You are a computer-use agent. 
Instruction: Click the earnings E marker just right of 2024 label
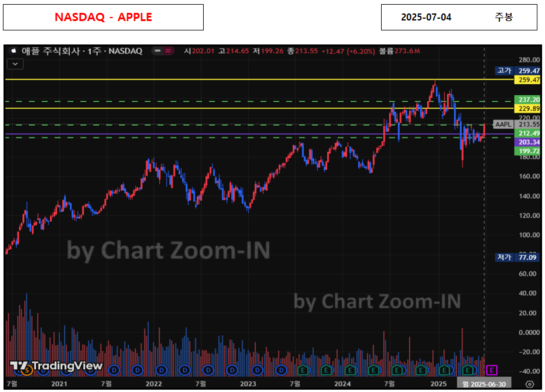click(x=350, y=370)
